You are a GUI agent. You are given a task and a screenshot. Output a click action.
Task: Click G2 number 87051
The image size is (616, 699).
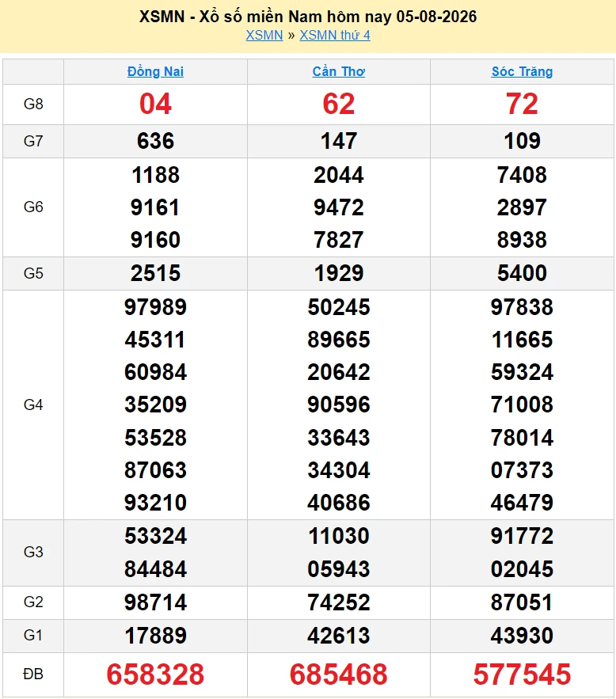point(522,602)
